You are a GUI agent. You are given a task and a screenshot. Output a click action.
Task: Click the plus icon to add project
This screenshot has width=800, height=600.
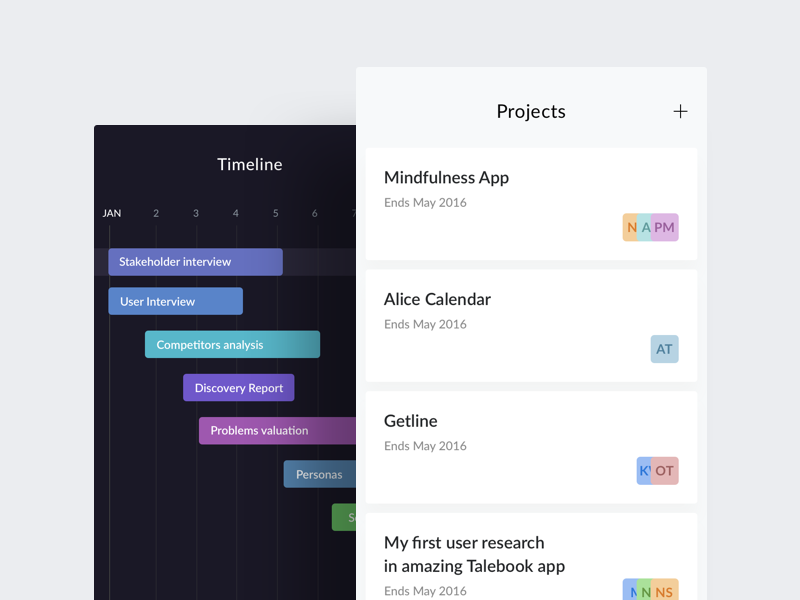tap(680, 112)
